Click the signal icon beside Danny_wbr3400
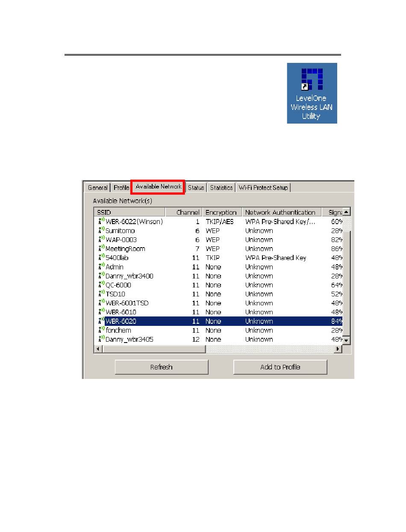Viewport: 406px width, 532px height. coord(101,276)
